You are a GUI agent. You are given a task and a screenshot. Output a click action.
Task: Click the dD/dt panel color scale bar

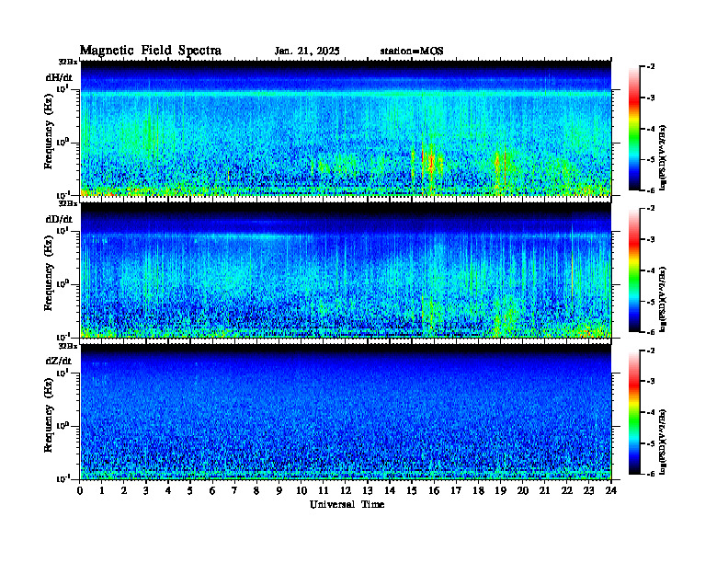click(634, 270)
